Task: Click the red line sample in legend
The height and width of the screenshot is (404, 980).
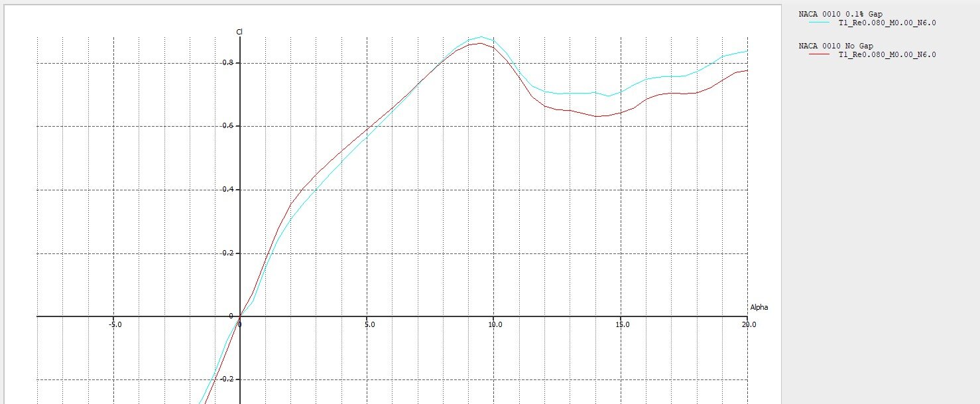Action: [x=820, y=54]
